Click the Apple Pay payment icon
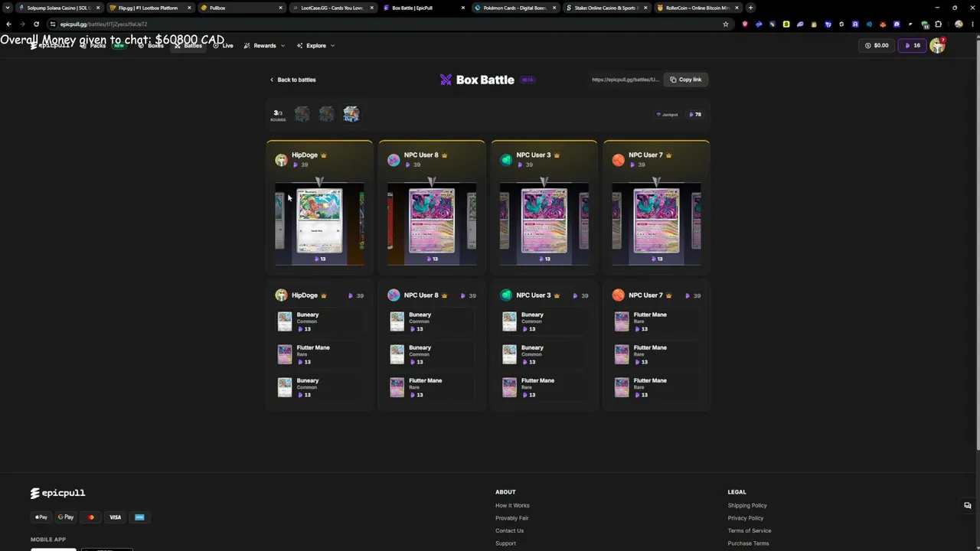This screenshot has width=980, height=551. point(41,517)
